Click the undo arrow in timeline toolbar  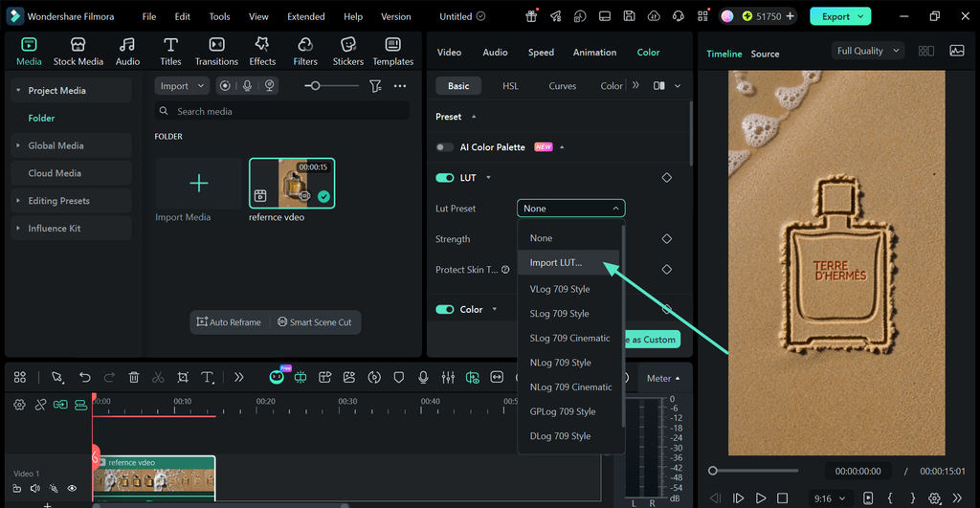pyautogui.click(x=84, y=377)
